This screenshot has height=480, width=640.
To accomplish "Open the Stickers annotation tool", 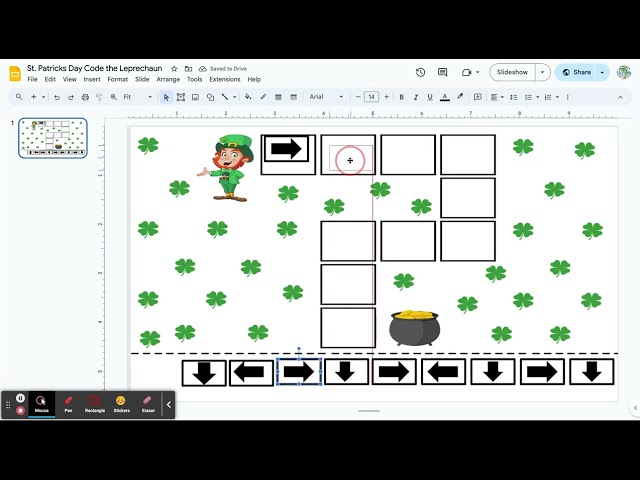I will click(121, 404).
